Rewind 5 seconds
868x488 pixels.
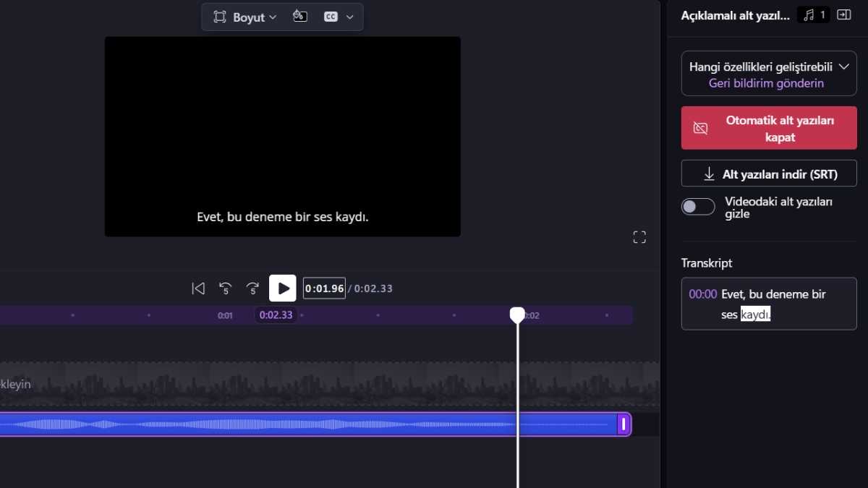click(x=225, y=288)
